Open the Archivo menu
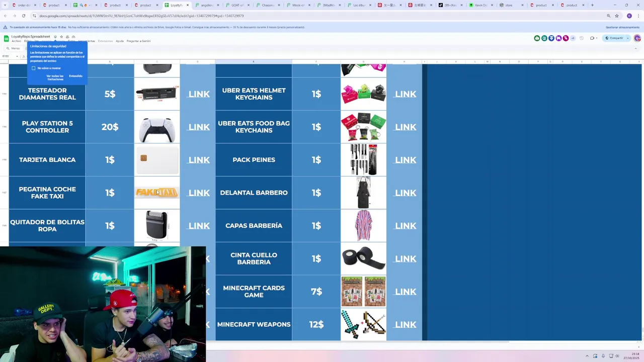This screenshot has width=644, height=362. 17,41
